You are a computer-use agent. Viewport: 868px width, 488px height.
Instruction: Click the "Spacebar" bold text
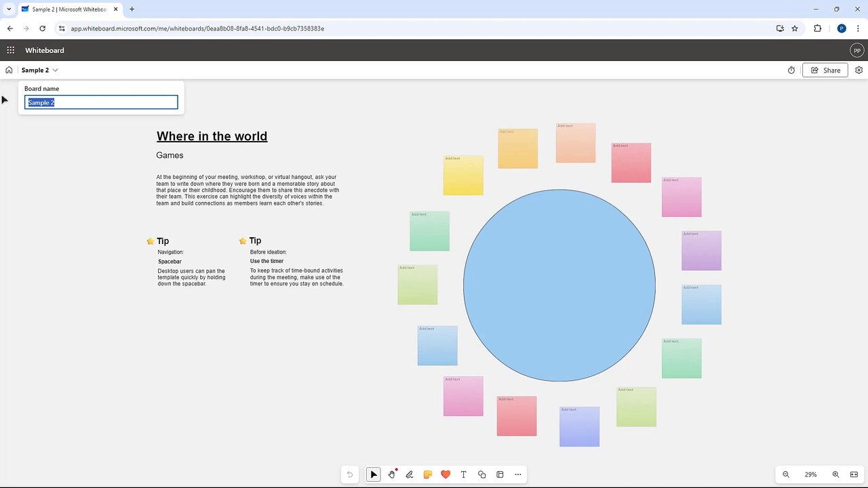[170, 262]
